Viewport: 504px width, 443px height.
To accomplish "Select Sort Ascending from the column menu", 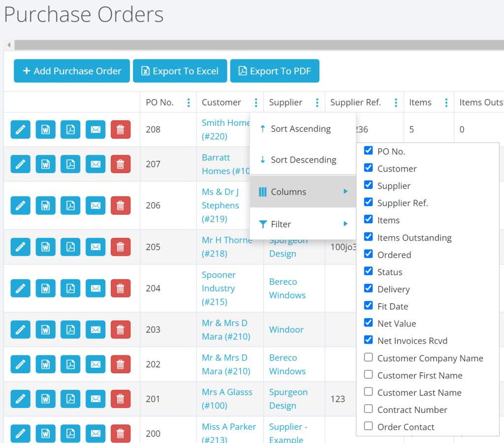I will click(300, 129).
